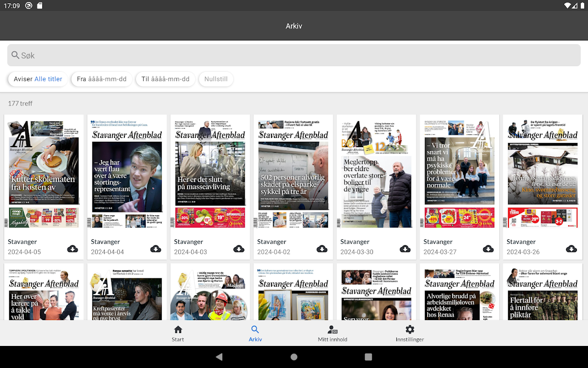Pick a Fra start date
Viewport: 588px width, 368px height.
coord(102,79)
